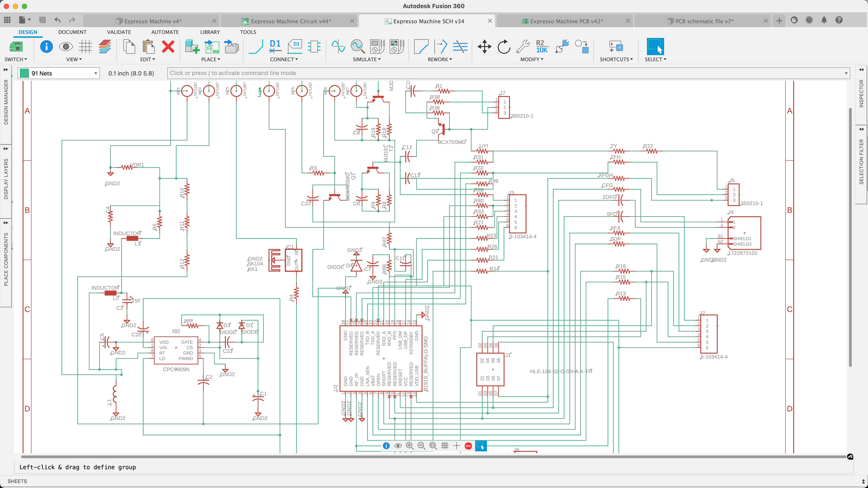This screenshot has height=488, width=868.
Task: Select the Net wire tool under CONNECT
Action: pos(256,47)
